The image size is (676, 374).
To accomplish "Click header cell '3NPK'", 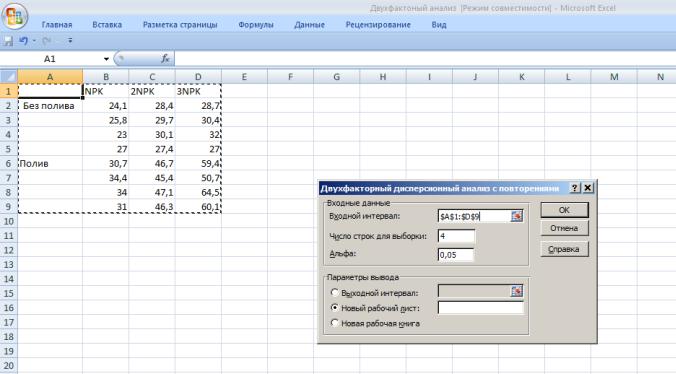I will (x=198, y=91).
